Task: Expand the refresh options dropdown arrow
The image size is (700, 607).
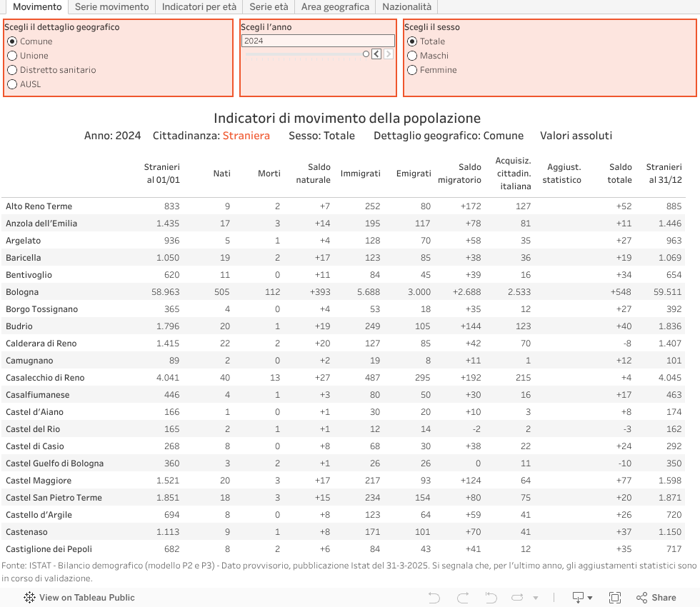Action: [535, 598]
